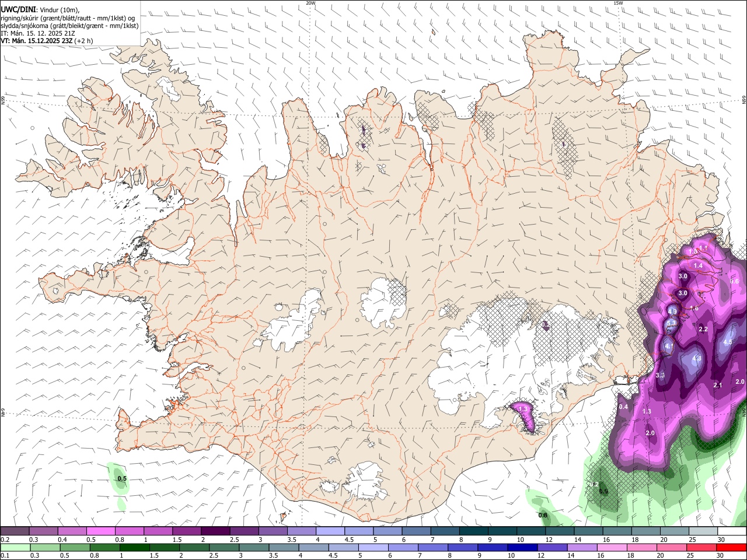Click the 0.6 value at the eastern edge
This screenshot has height=560, width=747.
click(735, 281)
